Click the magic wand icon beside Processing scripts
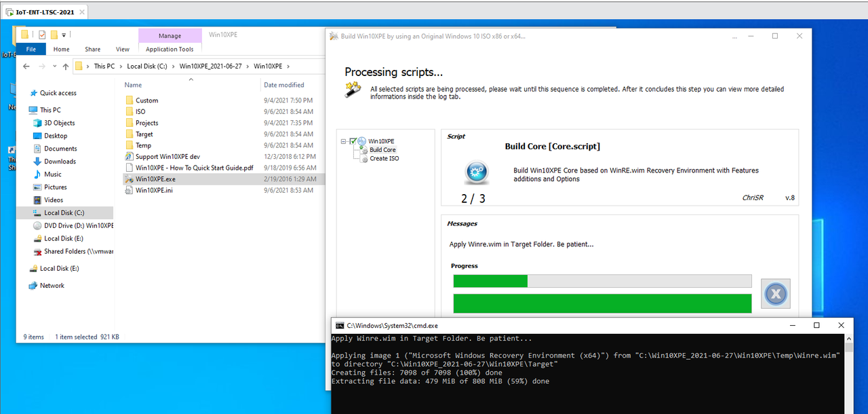The height and width of the screenshot is (414, 868). (x=353, y=90)
